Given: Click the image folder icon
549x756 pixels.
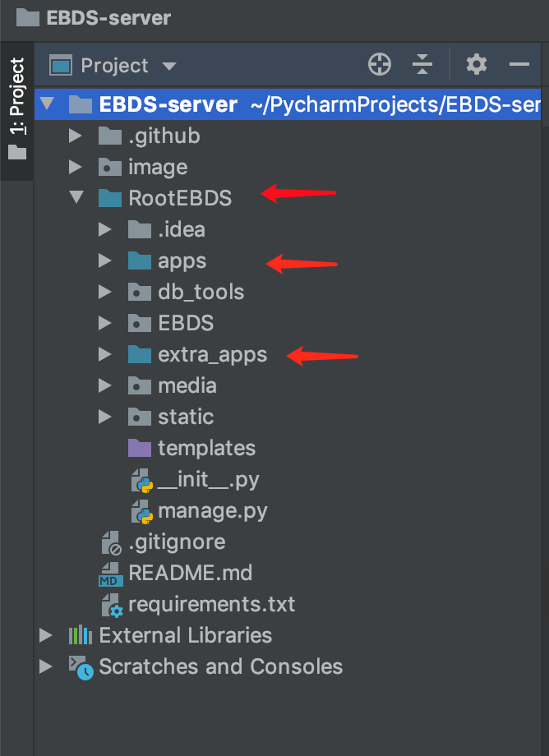Looking at the screenshot, I should click(110, 167).
